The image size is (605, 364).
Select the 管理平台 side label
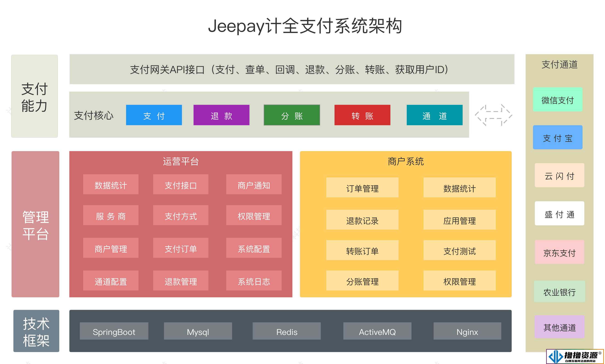[x=35, y=224]
